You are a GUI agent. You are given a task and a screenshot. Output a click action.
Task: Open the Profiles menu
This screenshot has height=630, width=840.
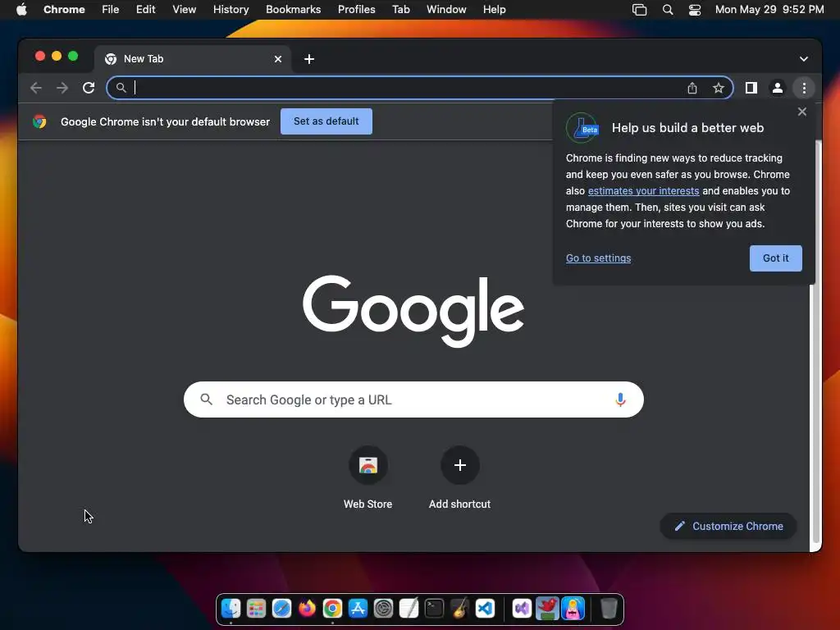pos(356,10)
